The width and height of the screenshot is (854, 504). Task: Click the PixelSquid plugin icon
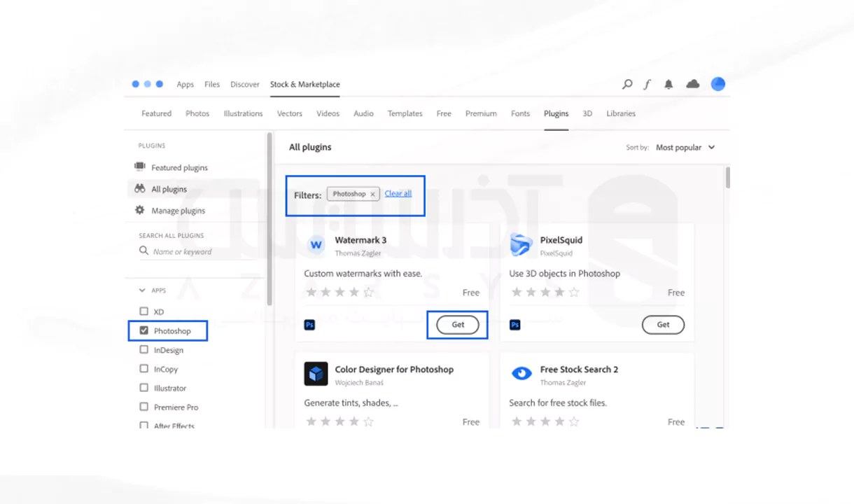click(x=521, y=245)
